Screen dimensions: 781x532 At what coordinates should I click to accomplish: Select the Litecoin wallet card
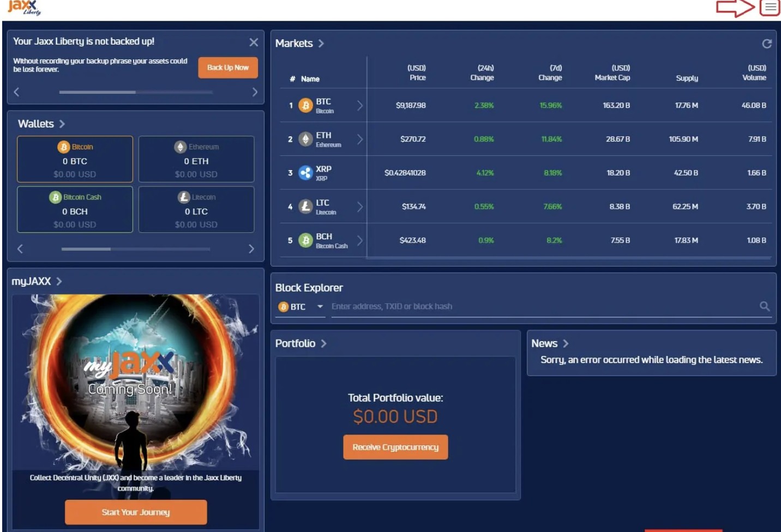(x=196, y=210)
